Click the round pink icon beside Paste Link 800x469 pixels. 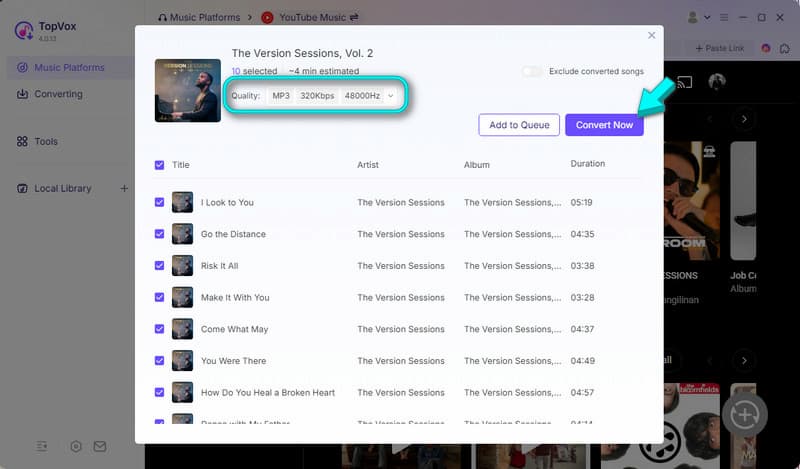click(x=766, y=48)
